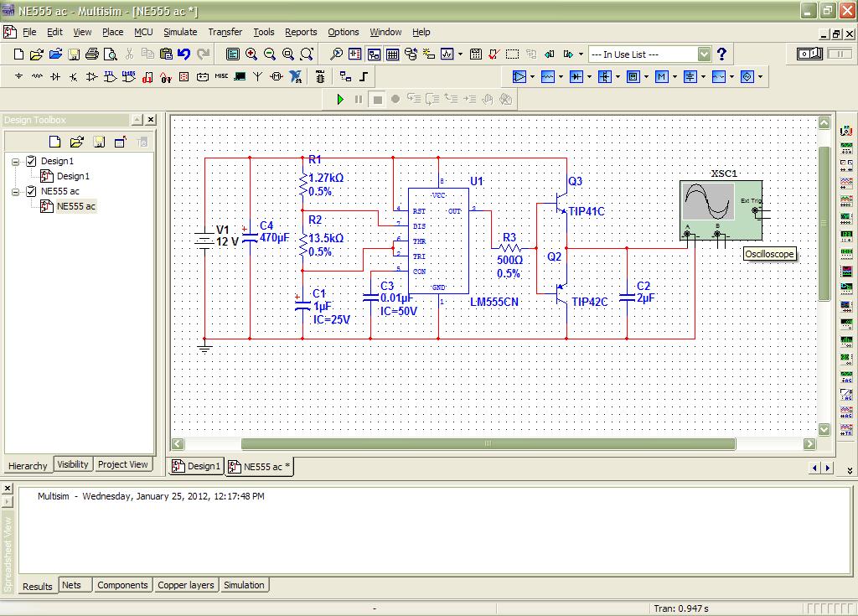This screenshot has height=616, width=858.
Task: Click the horizontal scrollbar in schematic area
Action: [488, 444]
